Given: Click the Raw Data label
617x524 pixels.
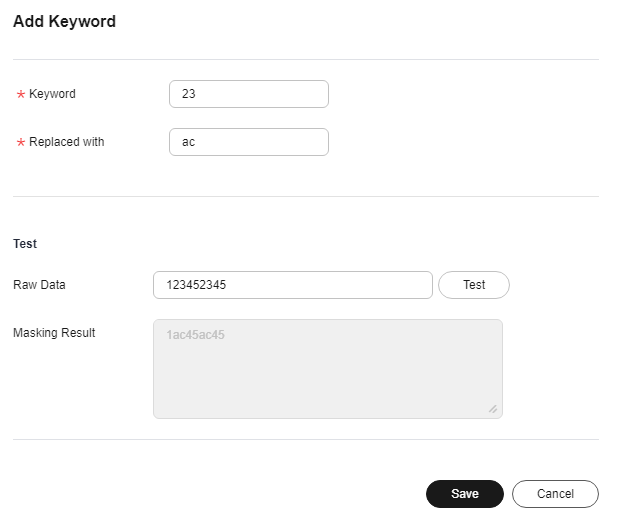Looking at the screenshot, I should pyautogui.click(x=39, y=285).
